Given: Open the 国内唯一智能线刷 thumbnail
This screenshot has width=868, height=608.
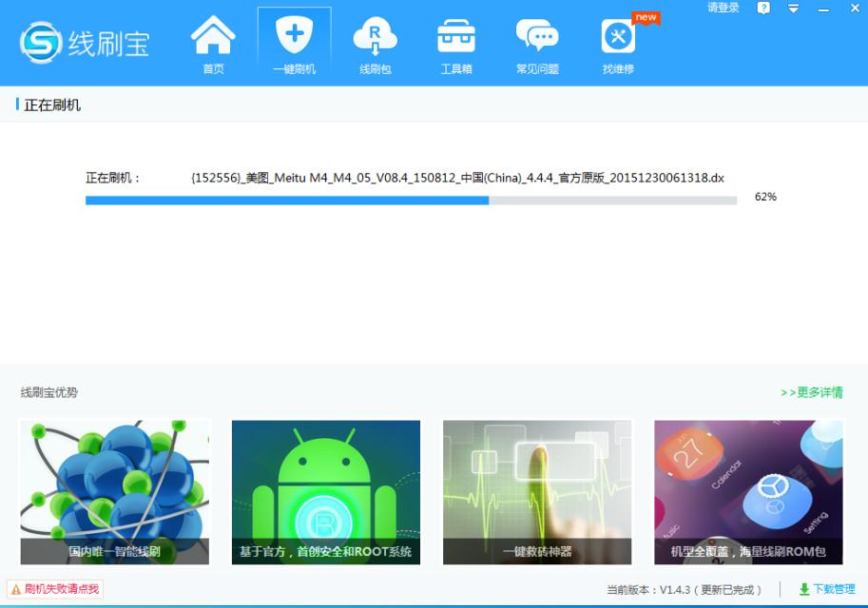Looking at the screenshot, I should [114, 489].
